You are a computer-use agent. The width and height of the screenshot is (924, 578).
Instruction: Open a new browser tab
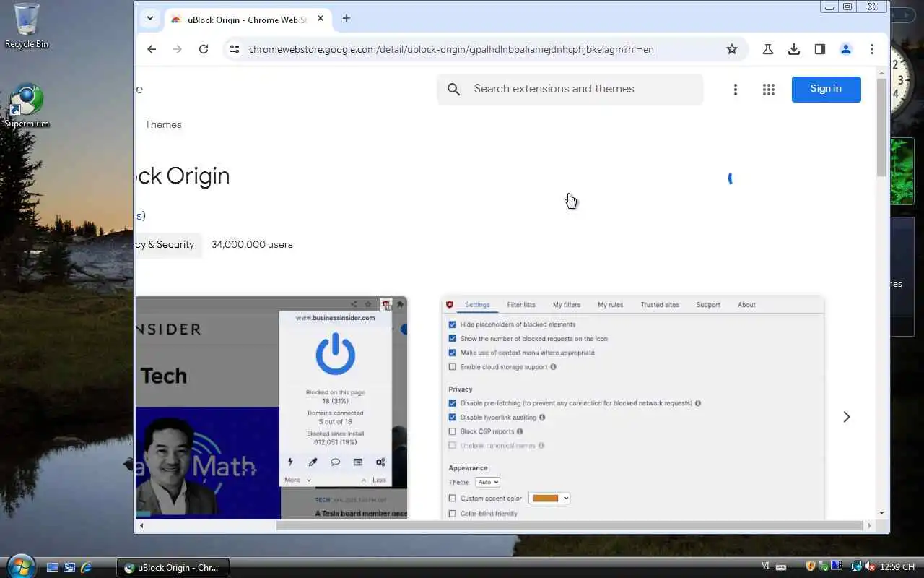point(346,19)
